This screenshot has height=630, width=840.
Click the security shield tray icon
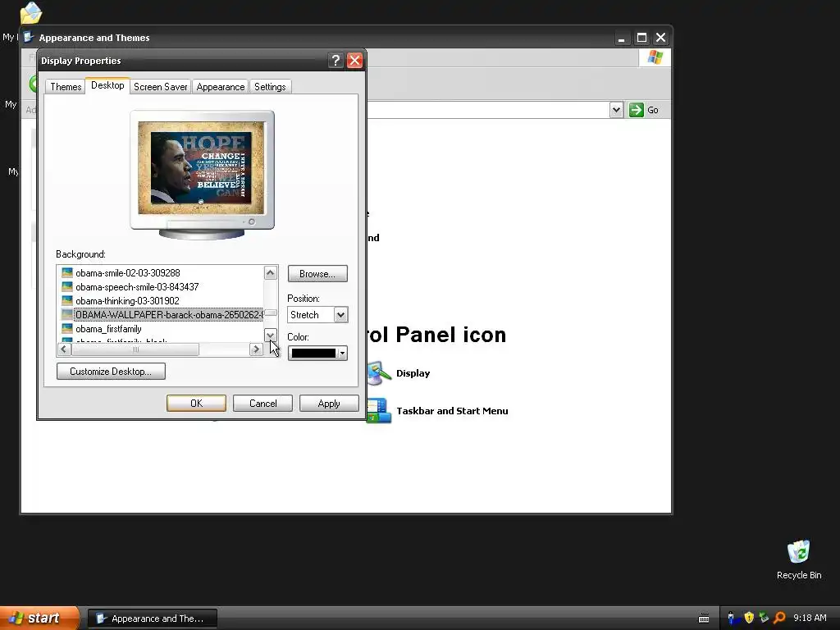coord(749,618)
